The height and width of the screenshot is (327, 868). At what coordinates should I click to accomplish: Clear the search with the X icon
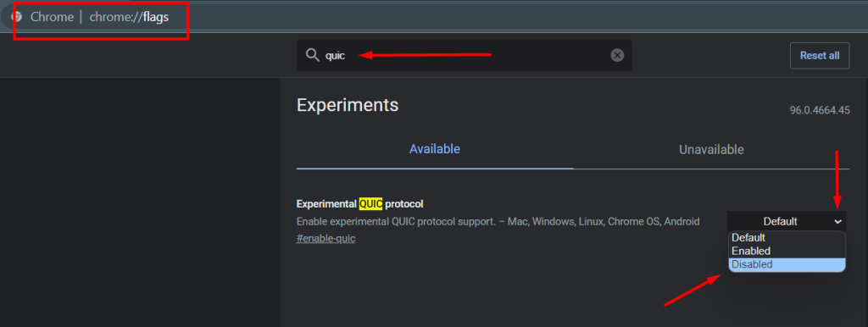tap(617, 55)
